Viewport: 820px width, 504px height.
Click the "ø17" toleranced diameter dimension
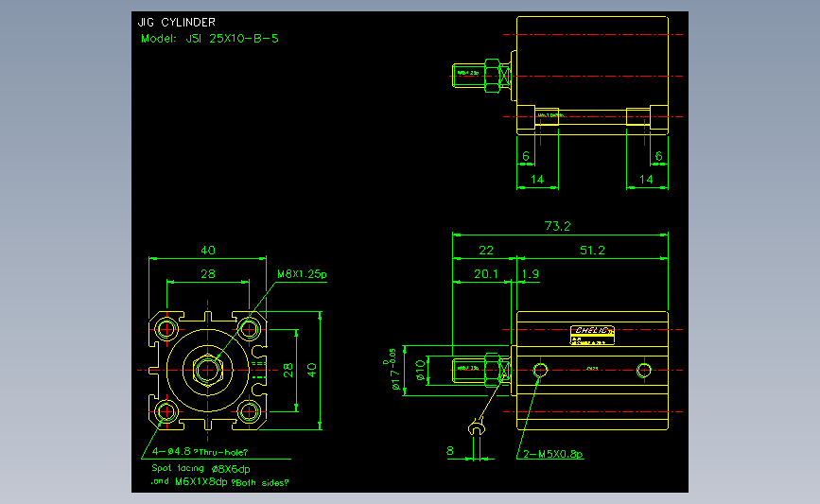click(394, 371)
